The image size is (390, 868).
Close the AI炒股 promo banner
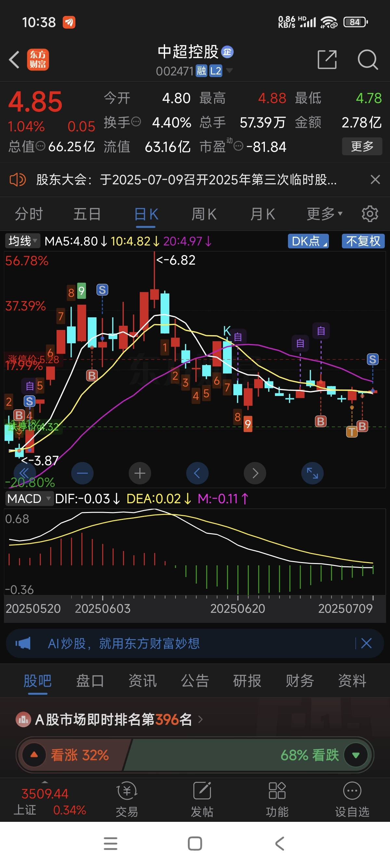click(x=366, y=643)
